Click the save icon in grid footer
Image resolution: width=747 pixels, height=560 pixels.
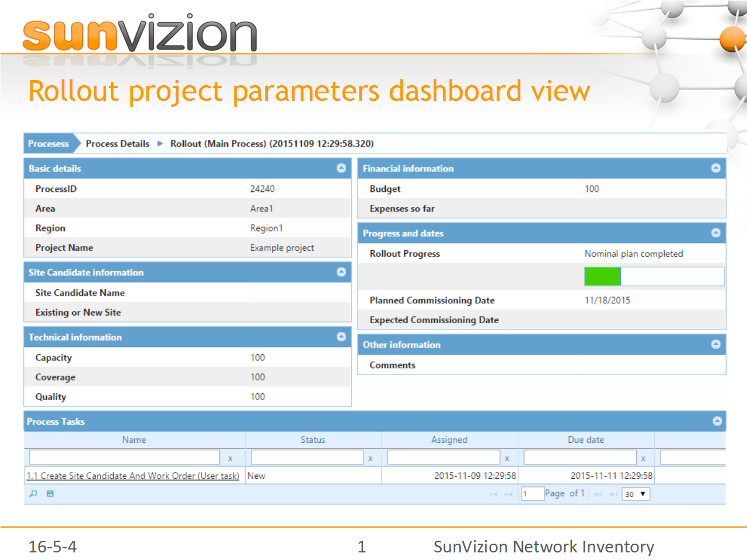click(50, 494)
